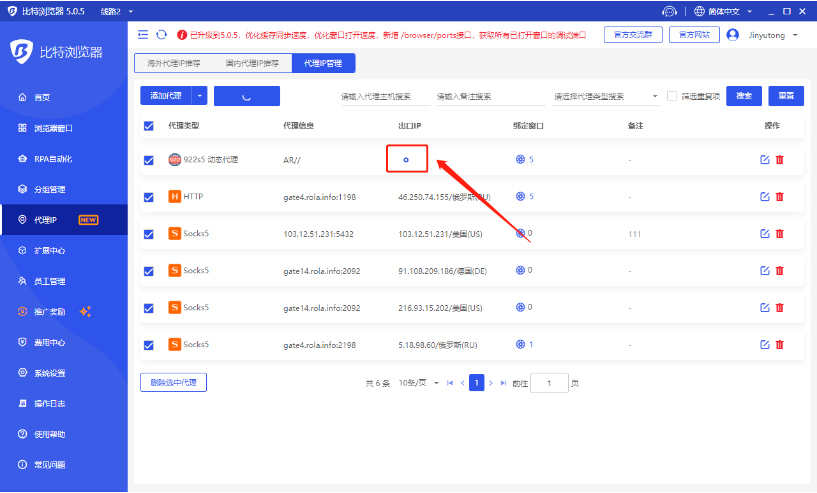This screenshot has height=493, width=817.
Task: Open the line selector dropdown in title bar
Action: (131, 11)
